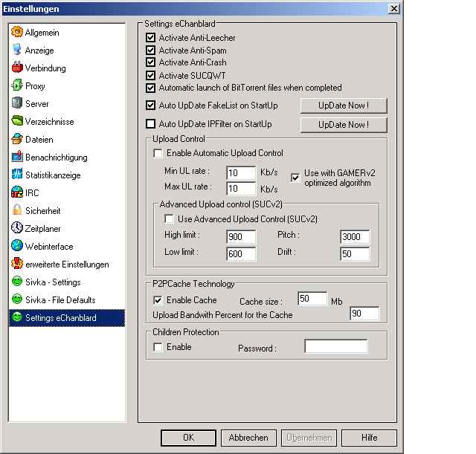Open the Verbindung settings page
Screen dimensions: 476x454
click(67, 68)
